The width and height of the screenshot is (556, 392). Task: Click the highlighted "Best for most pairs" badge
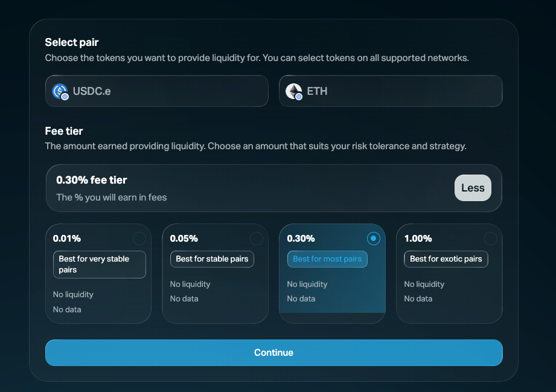(327, 259)
